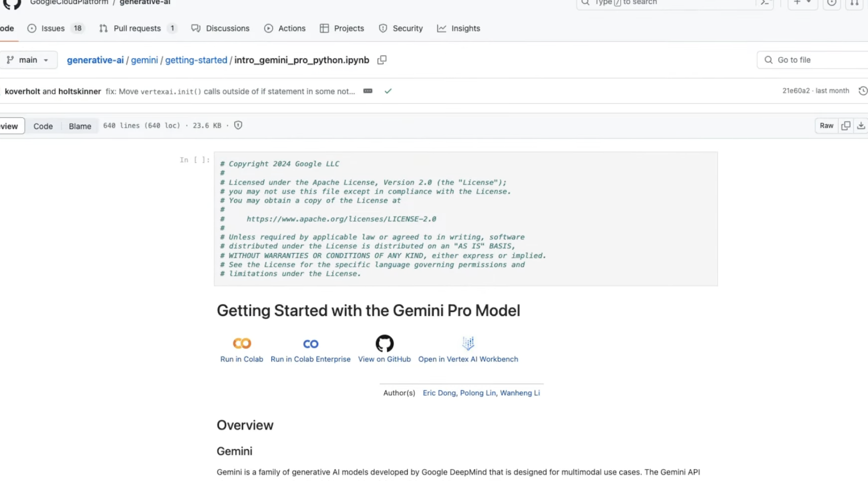Open the Discussions tab
This screenshot has height=481, width=868.
tap(221, 28)
